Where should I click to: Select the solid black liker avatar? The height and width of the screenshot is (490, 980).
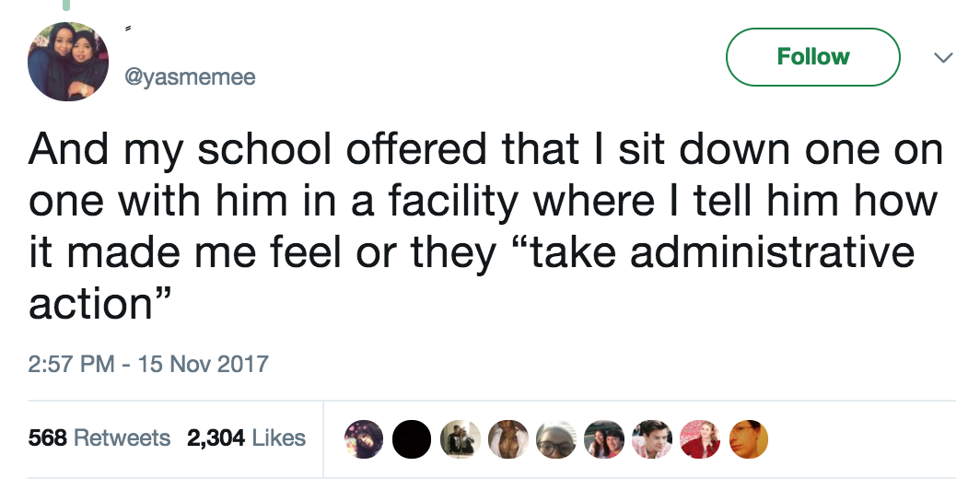412,439
